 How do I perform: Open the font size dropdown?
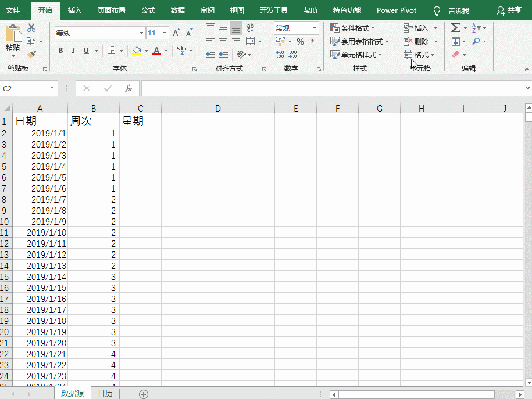coord(165,33)
